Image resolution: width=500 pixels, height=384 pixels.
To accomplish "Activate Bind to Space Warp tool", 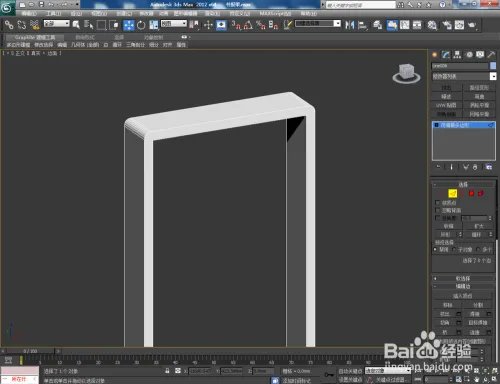I will 34,25.
